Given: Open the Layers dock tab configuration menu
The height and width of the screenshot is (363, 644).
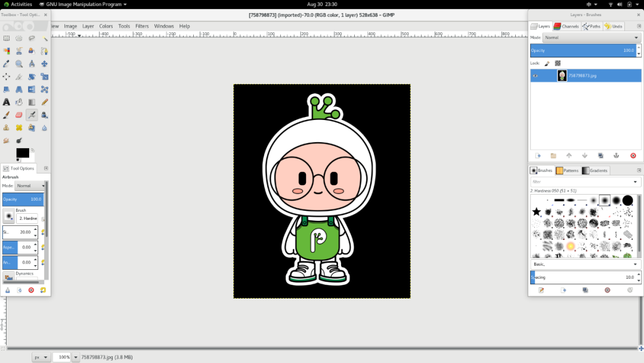Looking at the screenshot, I should tap(639, 26).
